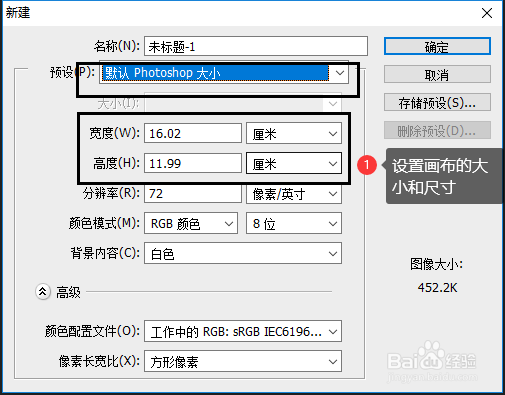This screenshot has height=395, width=505.
Task: Open the 像素/英寸 resolution unit dropdown
Action: tap(294, 193)
